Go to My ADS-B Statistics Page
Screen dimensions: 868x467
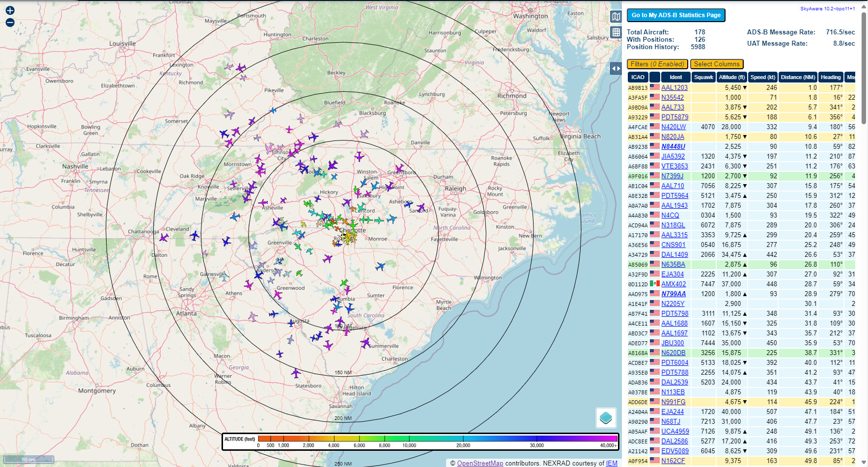[676, 15]
